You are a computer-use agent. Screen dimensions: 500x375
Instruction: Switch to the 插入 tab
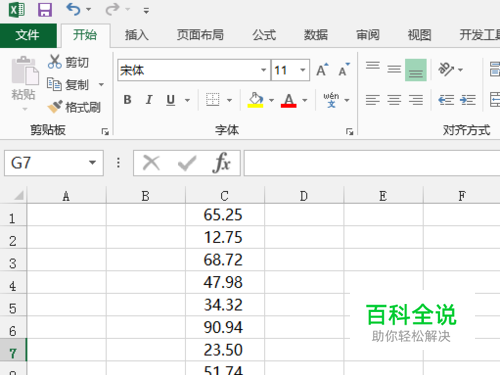137,35
